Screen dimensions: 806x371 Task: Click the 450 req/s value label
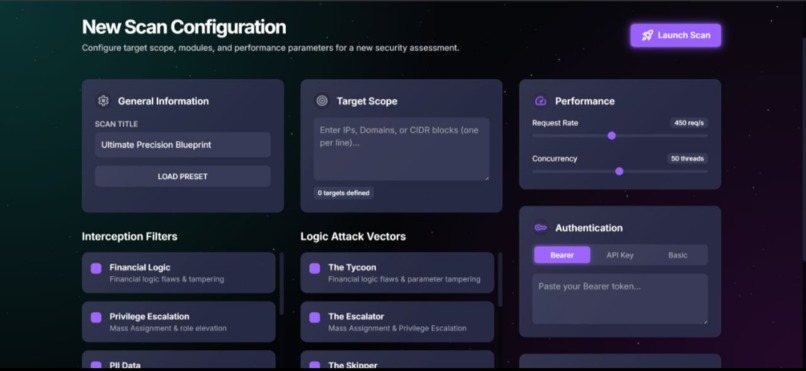click(x=689, y=123)
